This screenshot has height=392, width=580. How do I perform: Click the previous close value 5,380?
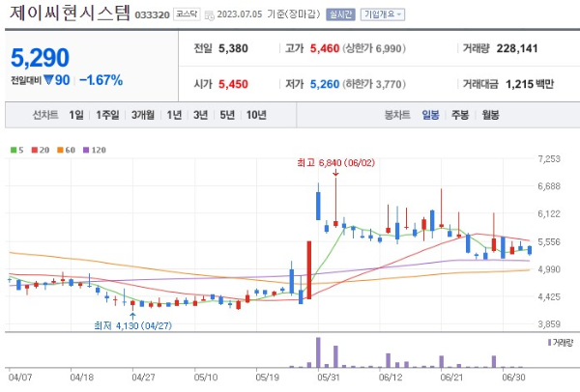coord(233,48)
